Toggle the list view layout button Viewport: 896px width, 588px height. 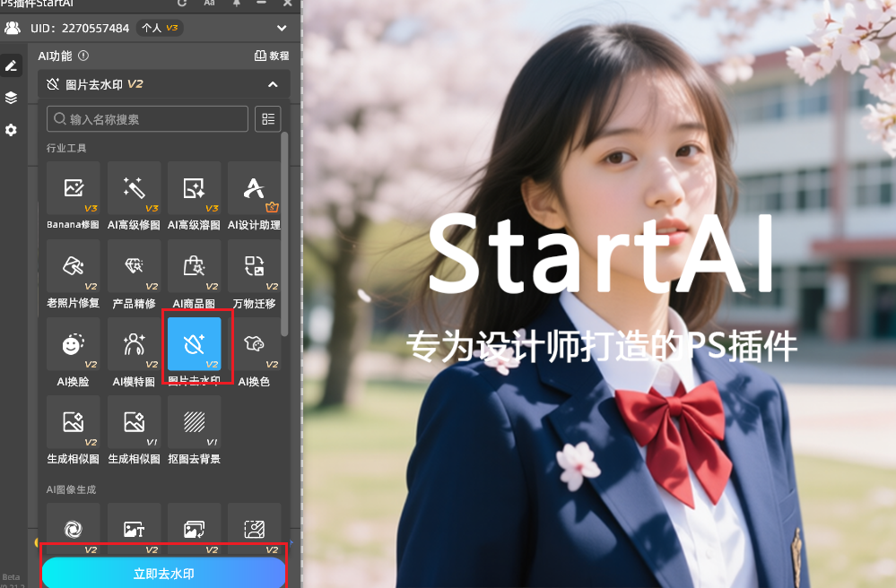[x=267, y=119]
